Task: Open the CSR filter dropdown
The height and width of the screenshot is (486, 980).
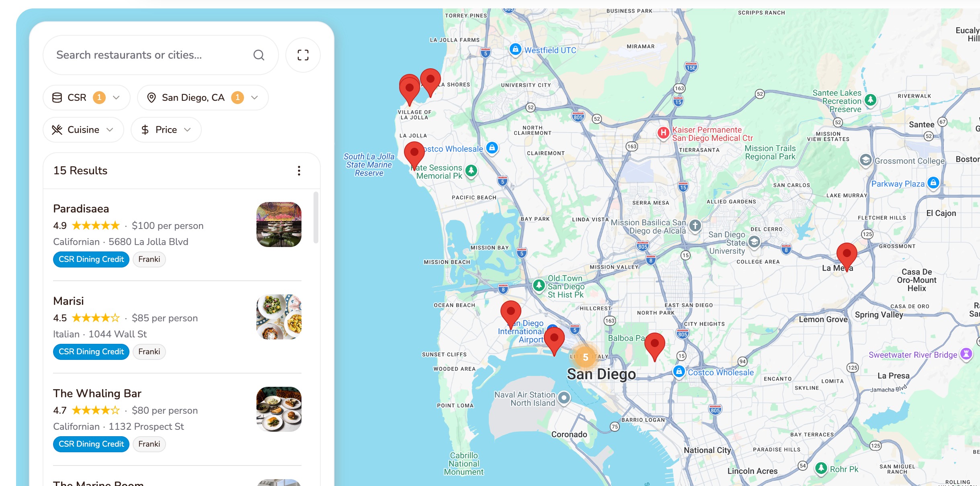Action: click(86, 98)
